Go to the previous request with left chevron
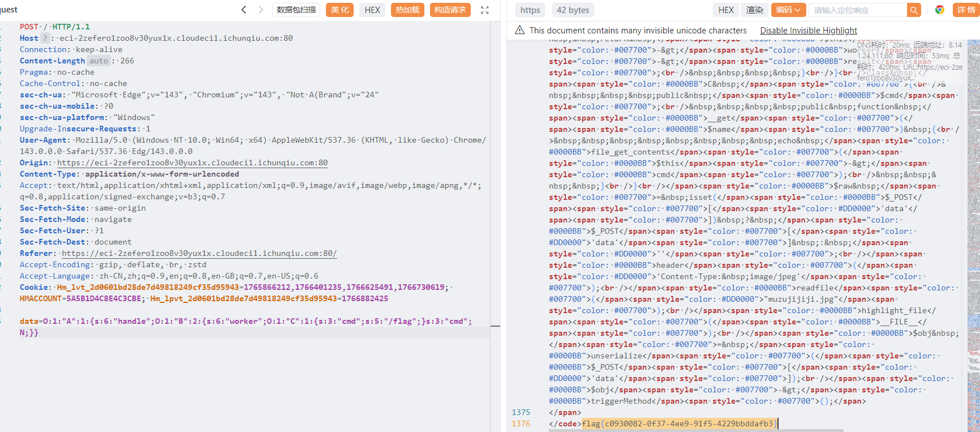 coord(244,10)
